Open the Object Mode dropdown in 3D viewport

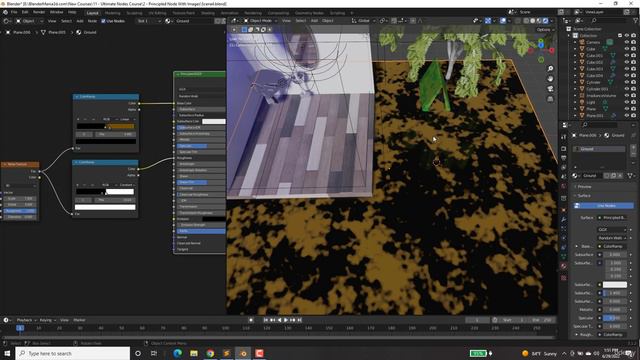click(x=260, y=20)
